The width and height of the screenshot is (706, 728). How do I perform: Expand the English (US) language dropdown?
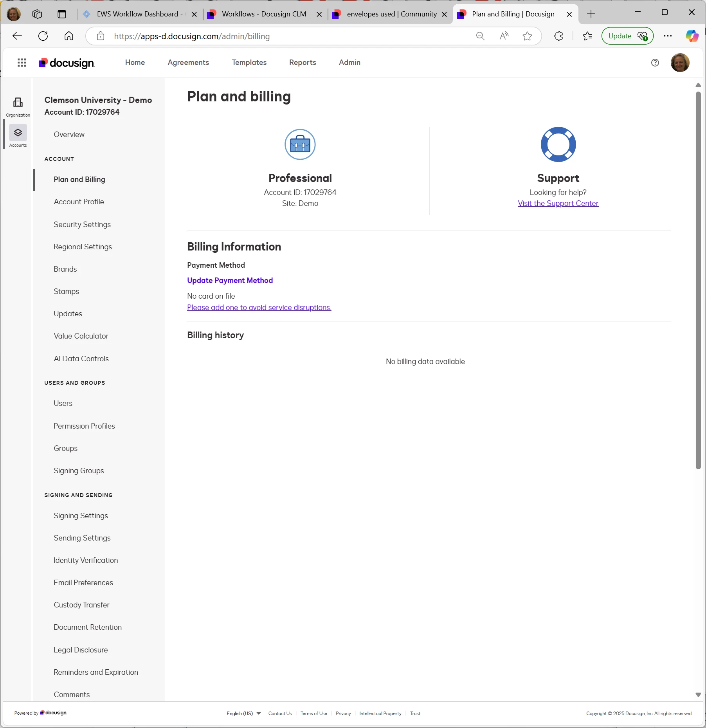[x=244, y=714]
